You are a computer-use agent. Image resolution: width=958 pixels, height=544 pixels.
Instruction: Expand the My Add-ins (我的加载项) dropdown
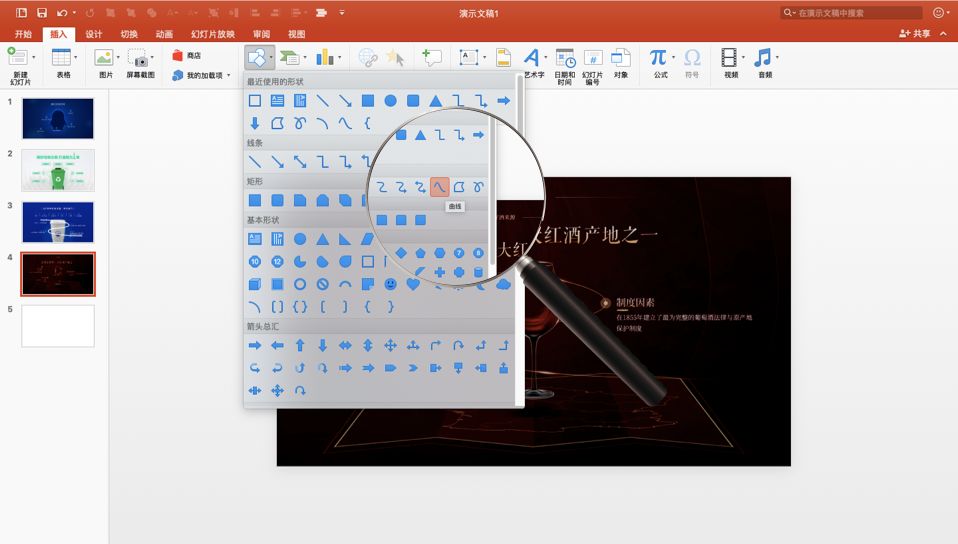tap(229, 75)
